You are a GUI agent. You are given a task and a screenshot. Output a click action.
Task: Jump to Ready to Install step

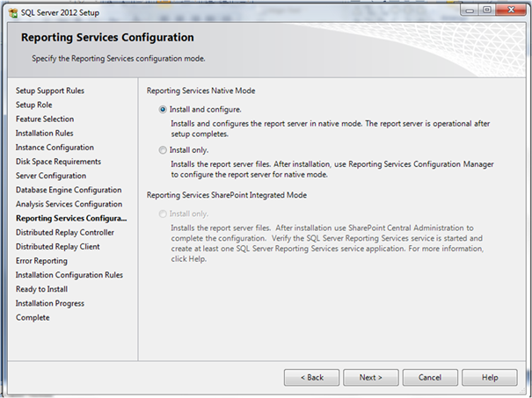click(x=41, y=289)
